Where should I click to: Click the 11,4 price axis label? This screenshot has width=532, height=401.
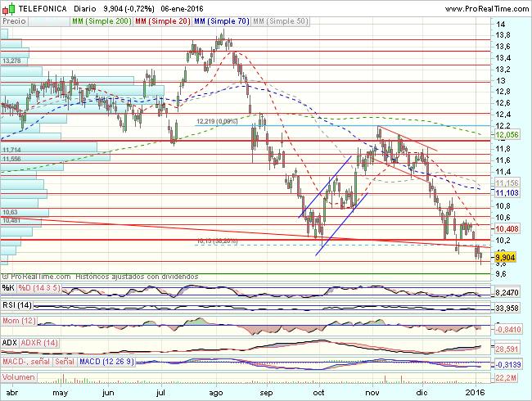click(503, 172)
